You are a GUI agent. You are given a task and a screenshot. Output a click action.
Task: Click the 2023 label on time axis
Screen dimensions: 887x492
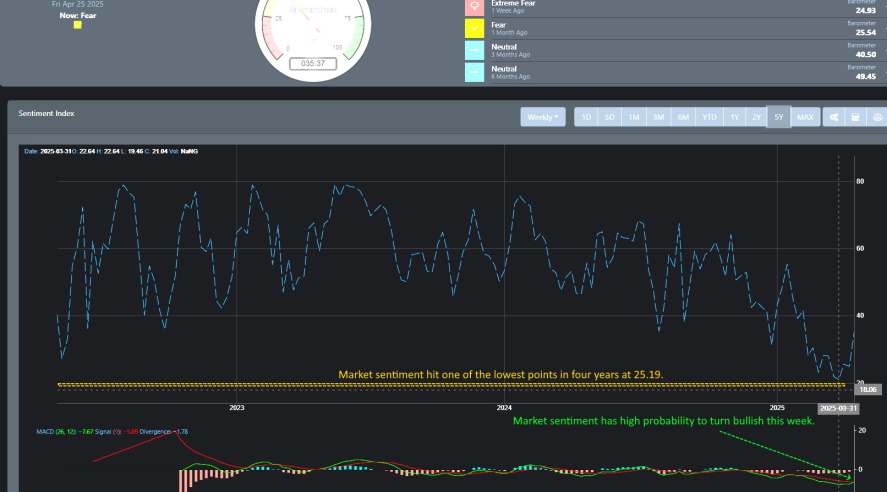pos(236,408)
